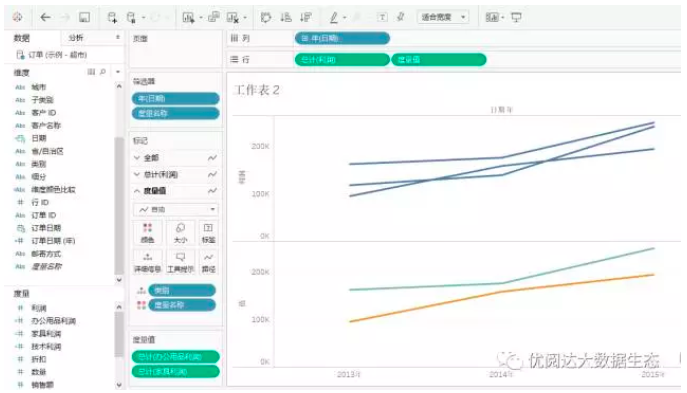
Task: Click the sort ascending toolbar icon
Action: [286, 17]
